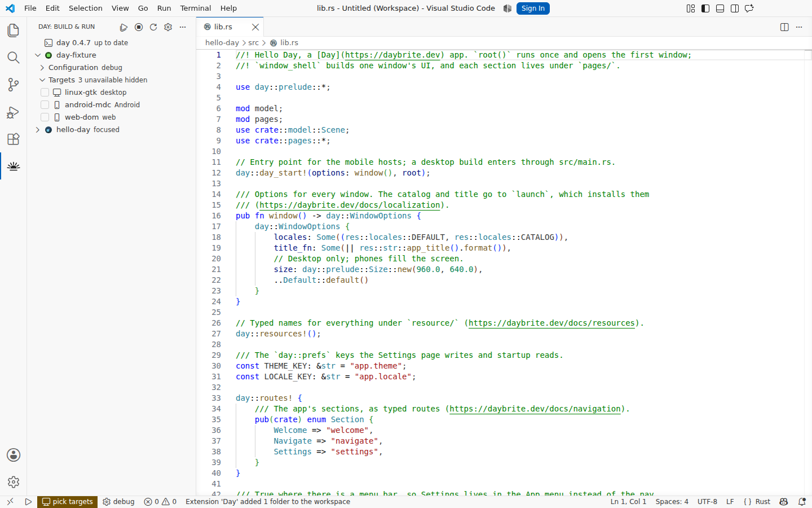Select the day 0.4.7 up to date row
This screenshot has height=508, width=812.
111,43
